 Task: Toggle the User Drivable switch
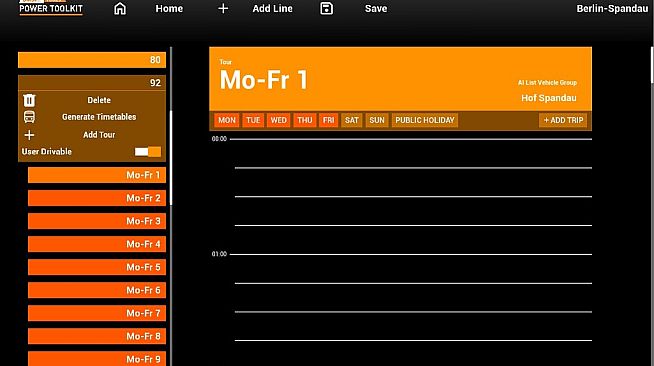(x=148, y=152)
